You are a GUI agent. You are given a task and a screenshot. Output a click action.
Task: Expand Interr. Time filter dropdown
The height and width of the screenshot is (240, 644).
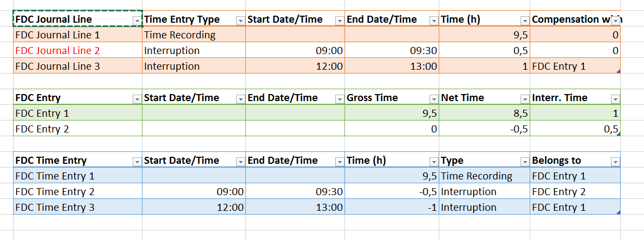click(x=615, y=99)
